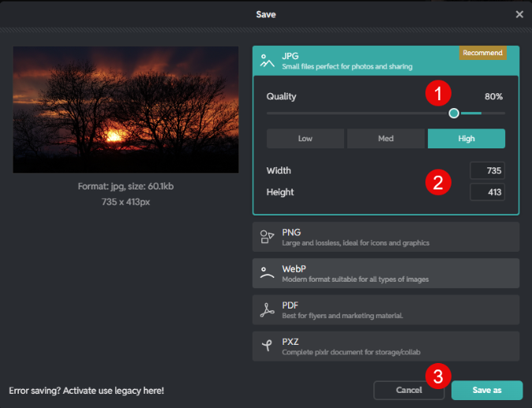This screenshot has height=408, width=532.
Task: Activate the use legacy link
Action: pyautogui.click(x=86, y=391)
